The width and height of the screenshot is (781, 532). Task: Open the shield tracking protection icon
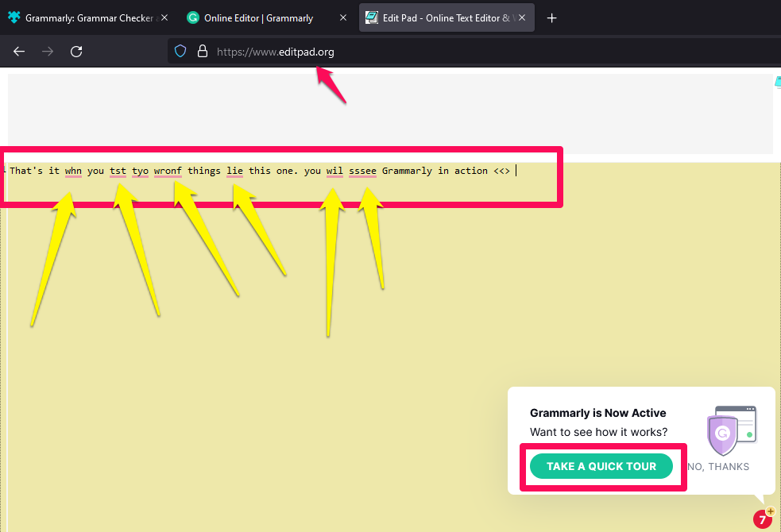pyautogui.click(x=180, y=51)
